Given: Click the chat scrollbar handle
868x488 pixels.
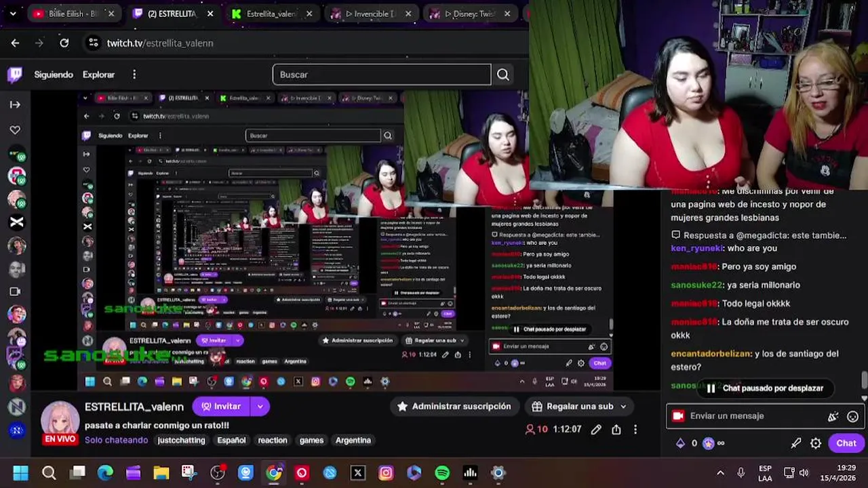Looking at the screenshot, I should (x=864, y=381).
